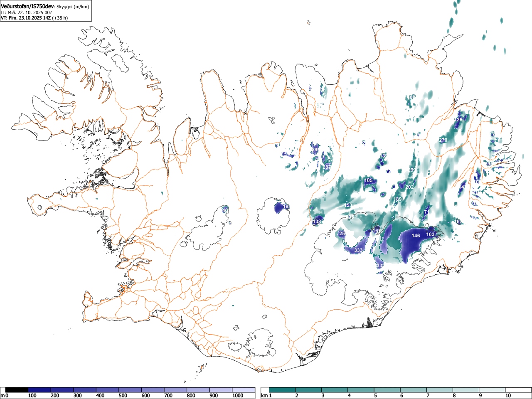This screenshot has width=532, height=399.
Task: Click the 202 visibility label on the map
Action: point(409,187)
